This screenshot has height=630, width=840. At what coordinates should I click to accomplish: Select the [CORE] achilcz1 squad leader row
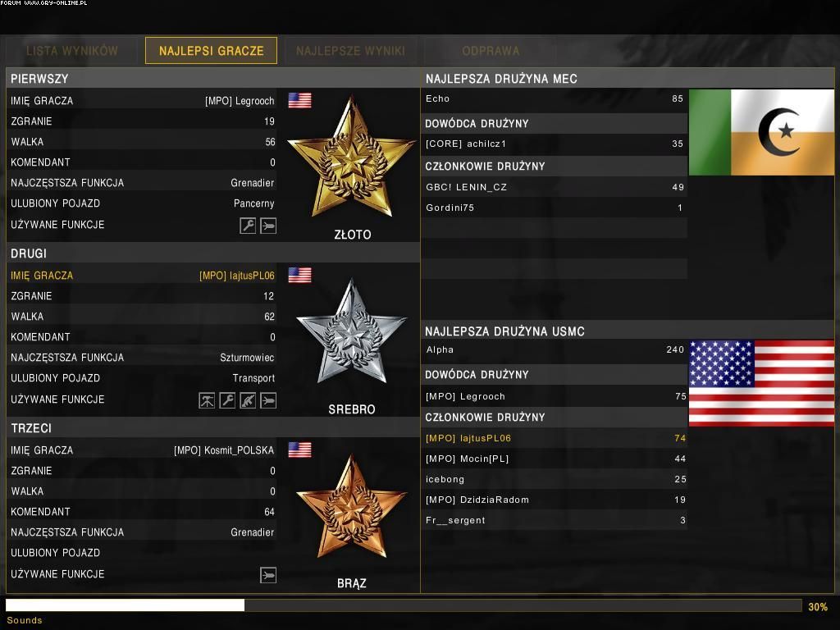point(555,144)
